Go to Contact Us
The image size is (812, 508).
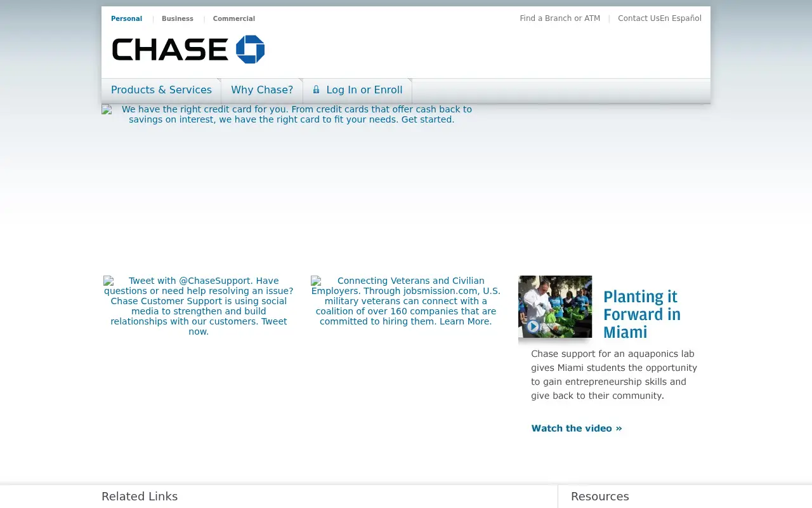639,18
